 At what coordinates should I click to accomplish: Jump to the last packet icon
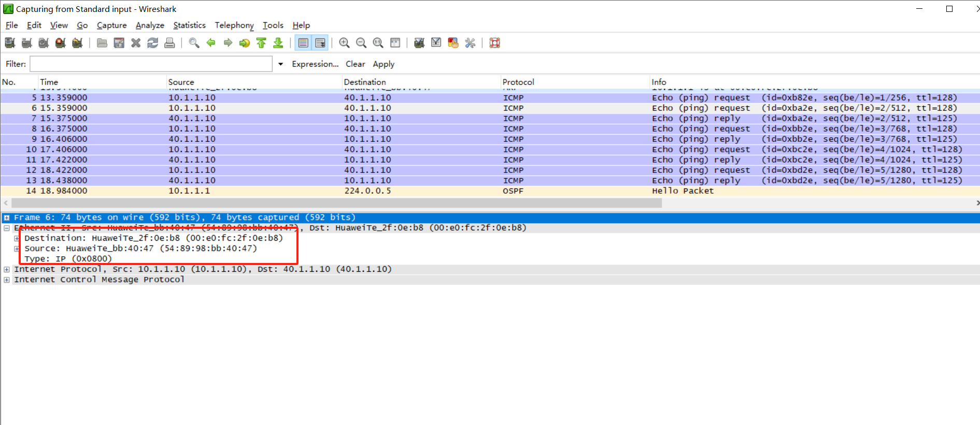278,43
